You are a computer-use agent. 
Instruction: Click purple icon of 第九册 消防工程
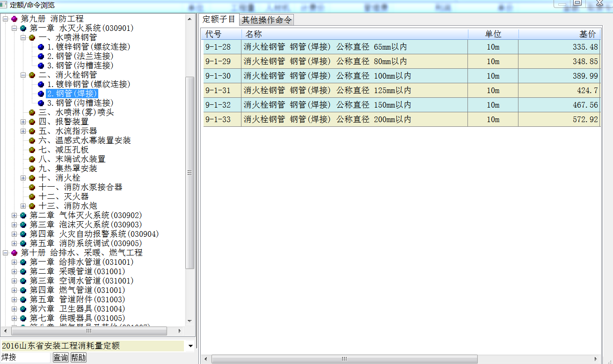[14, 19]
